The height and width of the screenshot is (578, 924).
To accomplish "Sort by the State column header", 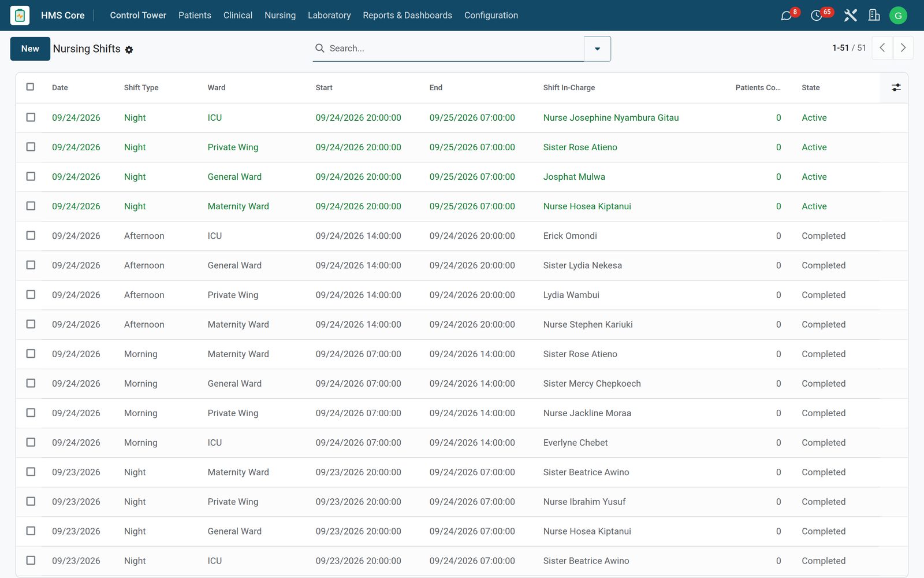I will pos(810,88).
